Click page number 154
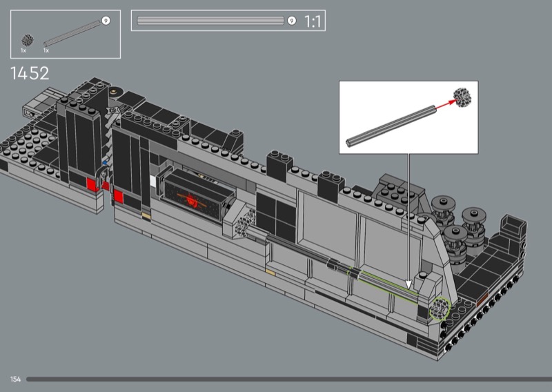 [x=15, y=380]
